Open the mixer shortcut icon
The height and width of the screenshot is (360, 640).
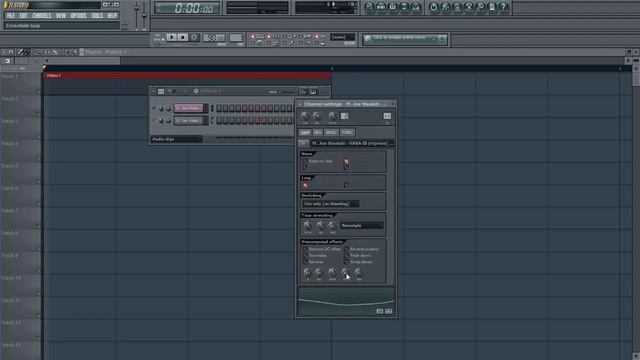(416, 7)
